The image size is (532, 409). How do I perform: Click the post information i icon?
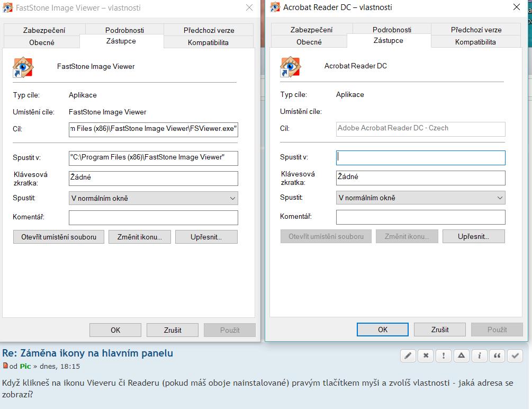tap(480, 355)
